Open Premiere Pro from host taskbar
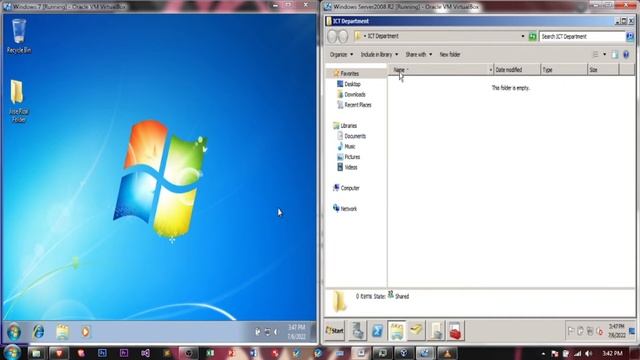 [x=124, y=353]
